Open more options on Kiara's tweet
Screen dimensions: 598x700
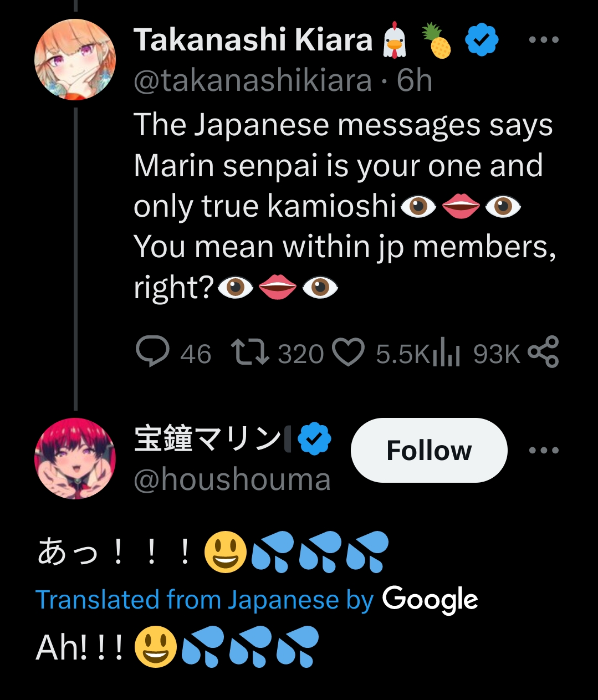(543, 40)
